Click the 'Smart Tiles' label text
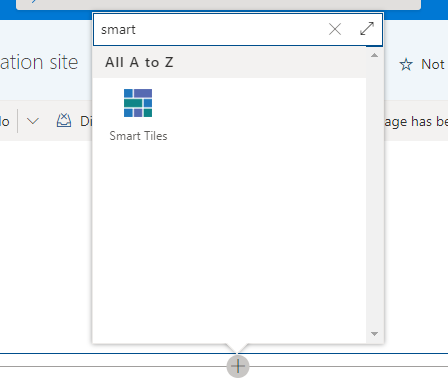Viewport: 448px width, 390px height. (138, 136)
